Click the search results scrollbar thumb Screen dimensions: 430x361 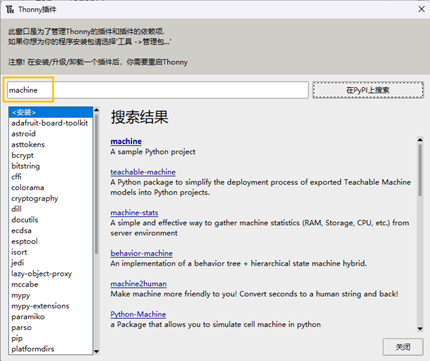(420, 170)
